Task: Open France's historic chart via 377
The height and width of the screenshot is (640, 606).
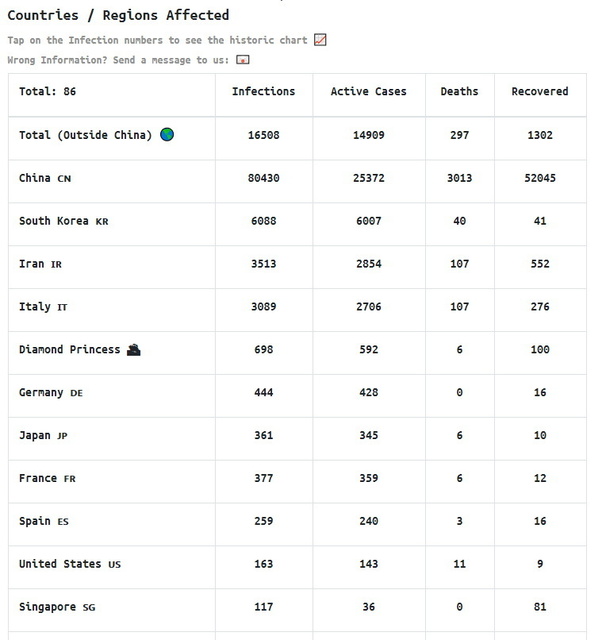Action: point(264,478)
